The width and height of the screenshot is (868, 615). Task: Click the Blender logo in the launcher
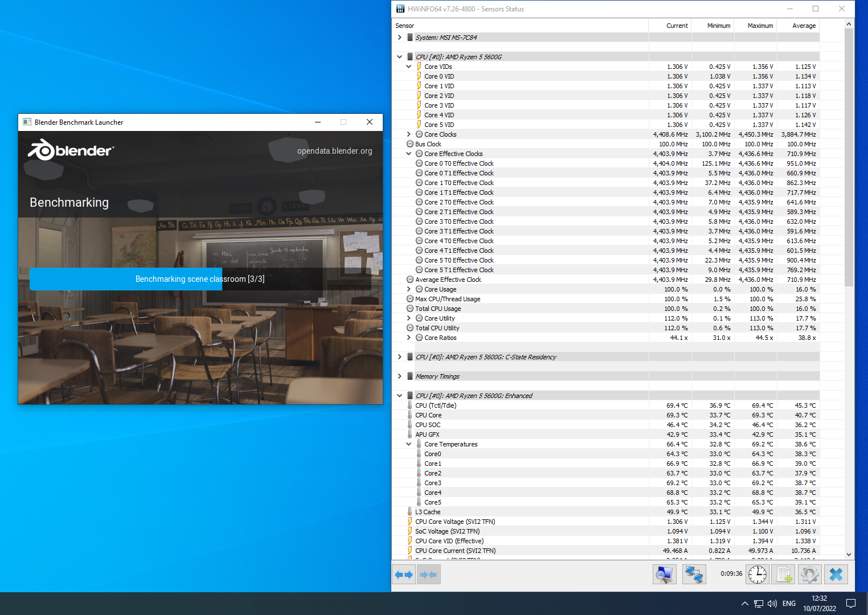pos(71,150)
